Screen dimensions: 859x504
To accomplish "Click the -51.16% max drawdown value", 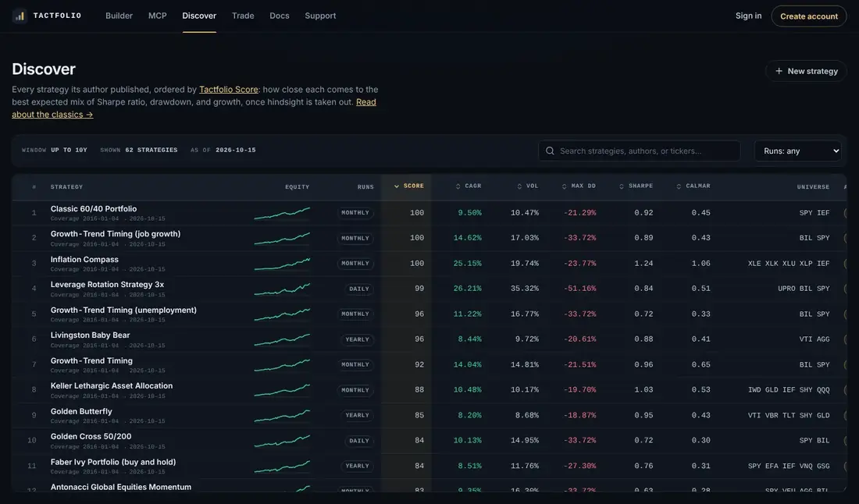I will [579, 289].
